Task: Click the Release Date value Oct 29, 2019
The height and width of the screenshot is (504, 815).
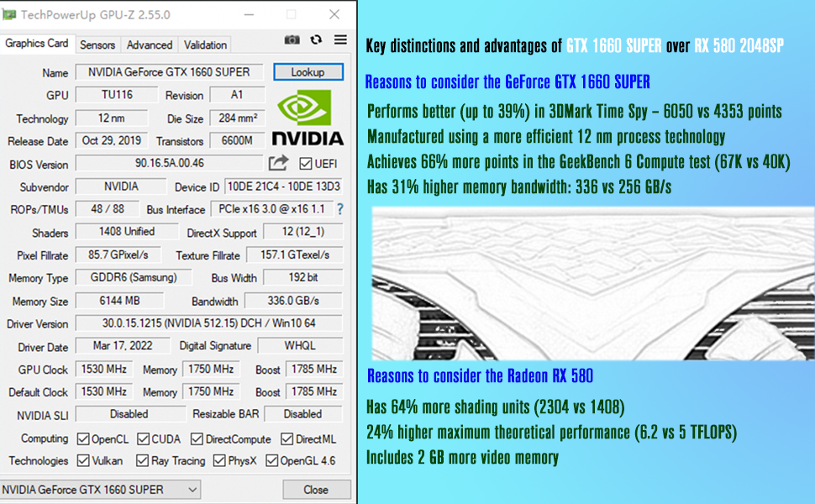Action: click(x=112, y=141)
